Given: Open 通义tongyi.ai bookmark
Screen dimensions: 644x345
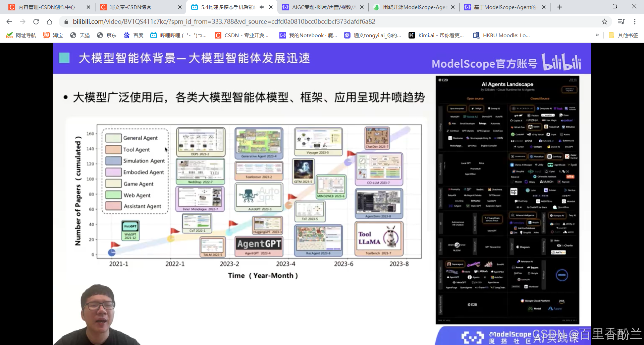Looking at the screenshot, I should (x=373, y=35).
